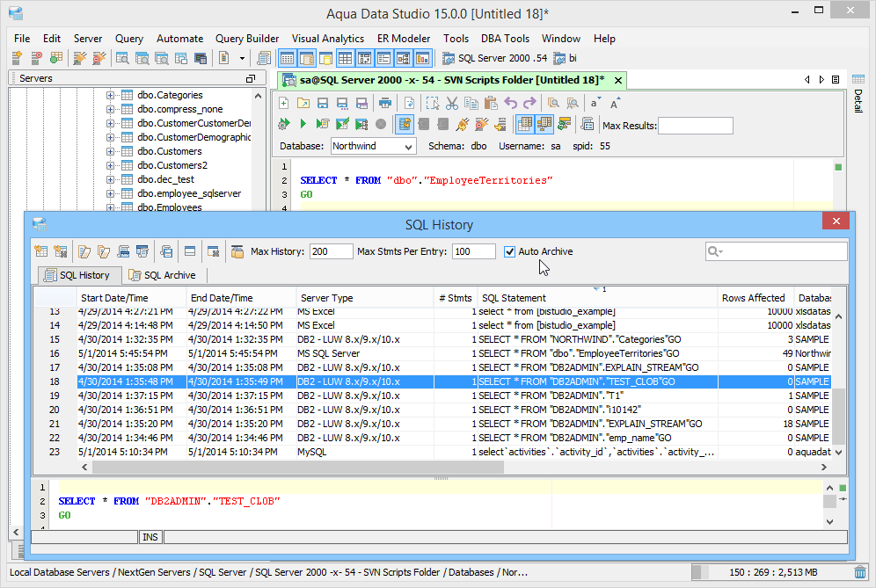Go to previous editor tab with left arrow
This screenshot has width=876, height=588.
807,80
